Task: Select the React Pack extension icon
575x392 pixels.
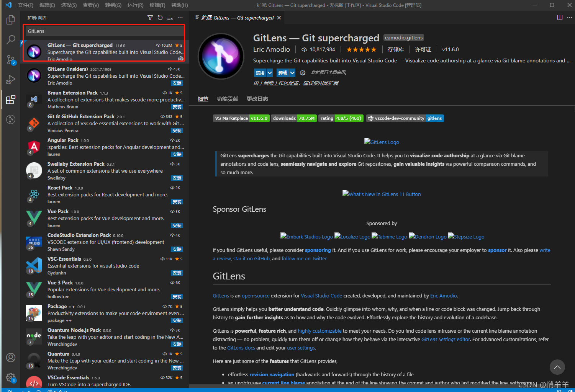Action: click(34, 194)
